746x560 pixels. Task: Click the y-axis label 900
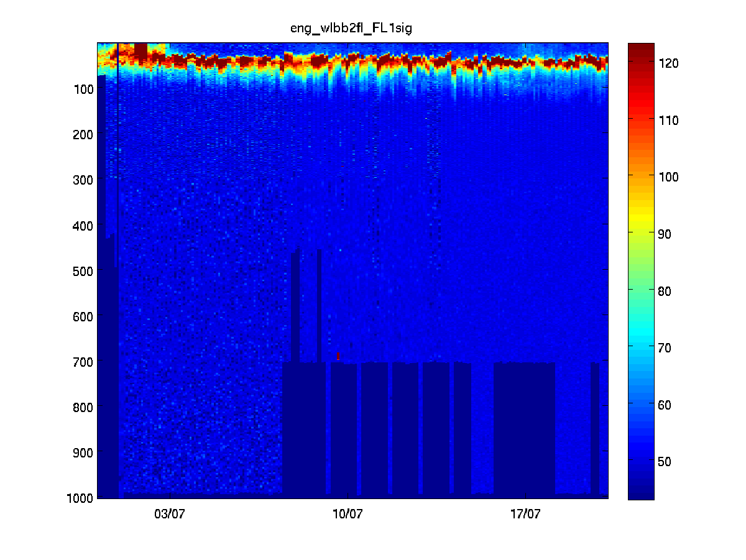click(84, 452)
